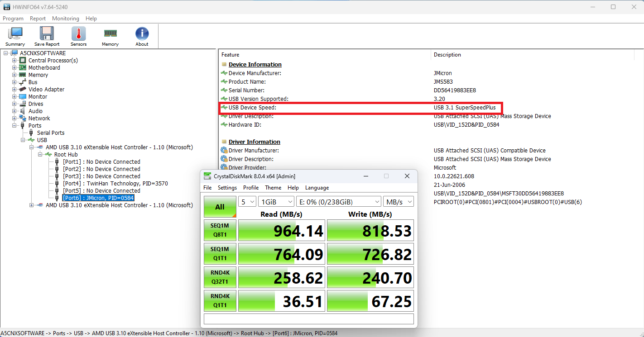Open the Summary toolbar icon
This screenshot has width=644, height=337.
coord(15,37)
